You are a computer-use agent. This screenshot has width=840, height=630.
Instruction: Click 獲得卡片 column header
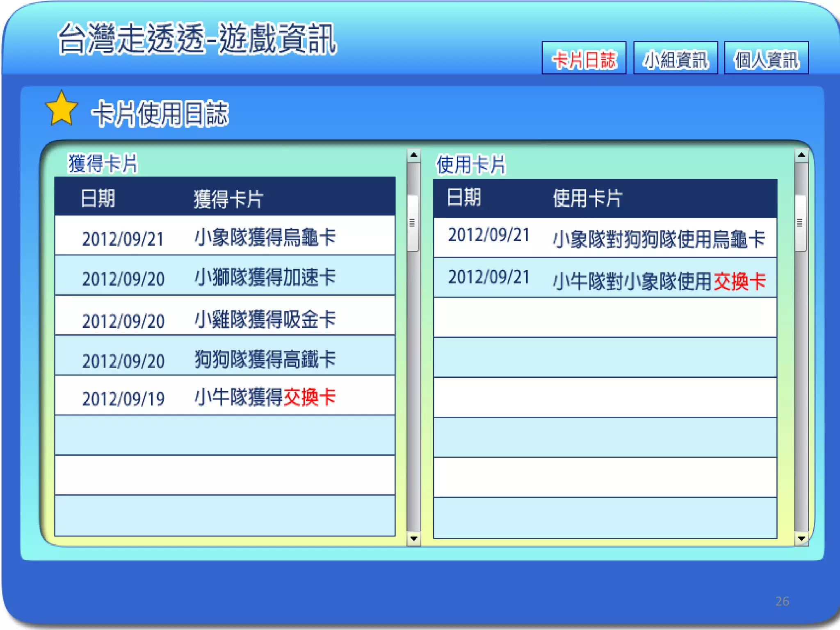tap(228, 199)
